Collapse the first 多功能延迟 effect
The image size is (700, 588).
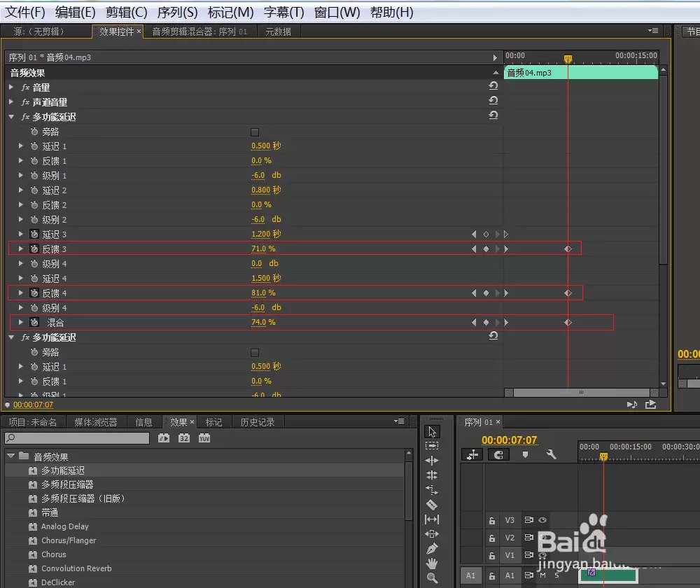tap(11, 117)
